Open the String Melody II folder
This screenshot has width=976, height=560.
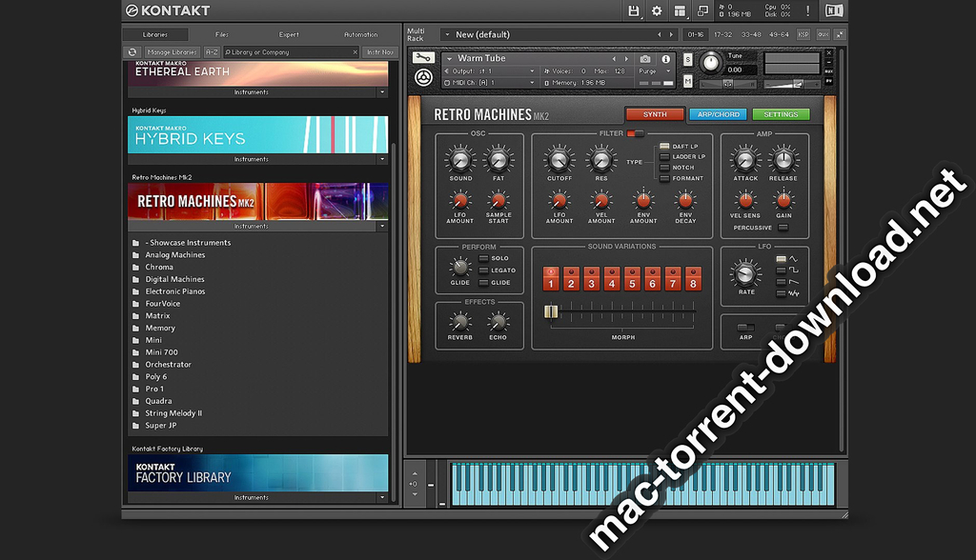click(x=173, y=413)
